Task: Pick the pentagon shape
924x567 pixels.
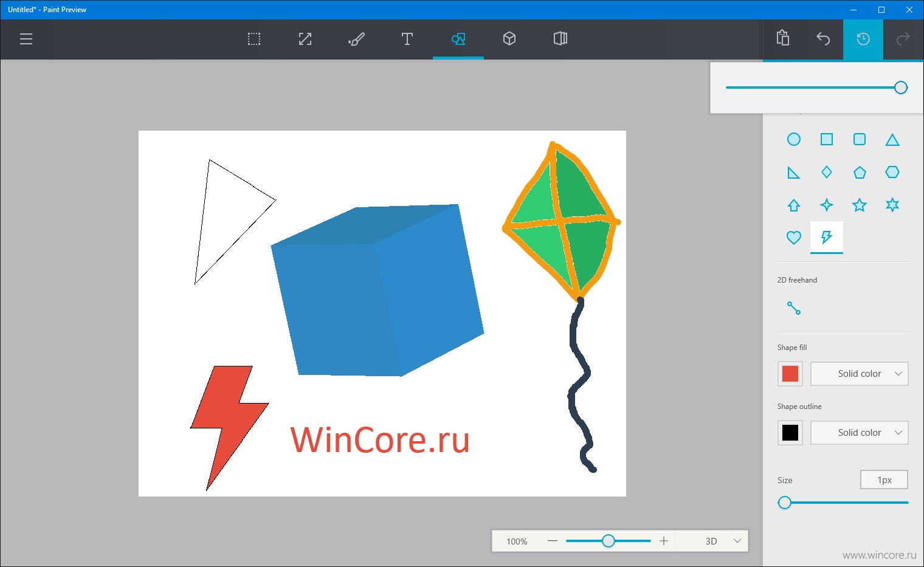Action: tap(860, 173)
